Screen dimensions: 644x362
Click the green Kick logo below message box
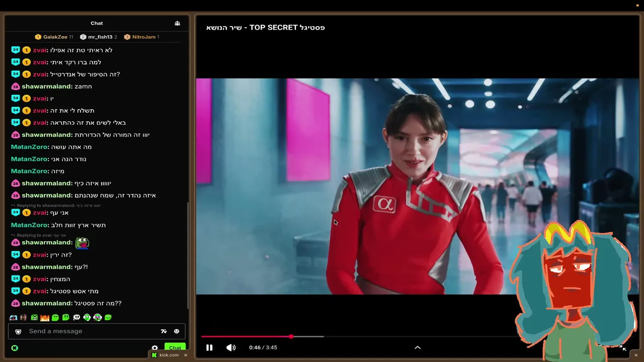tap(15, 348)
